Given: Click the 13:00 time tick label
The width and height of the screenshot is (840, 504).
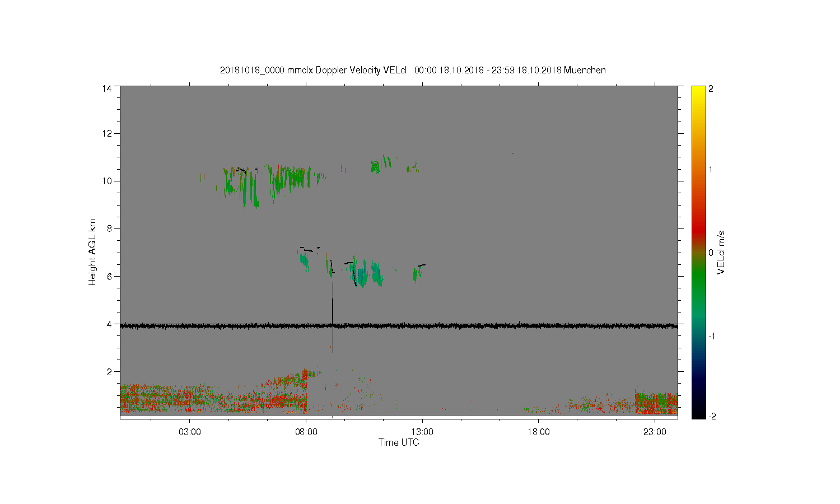Looking at the screenshot, I should point(422,432).
